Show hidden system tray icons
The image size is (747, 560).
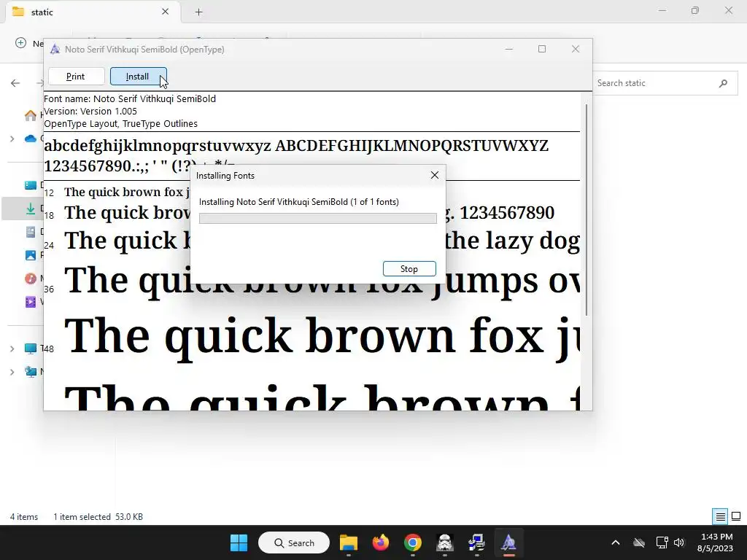coord(616,542)
